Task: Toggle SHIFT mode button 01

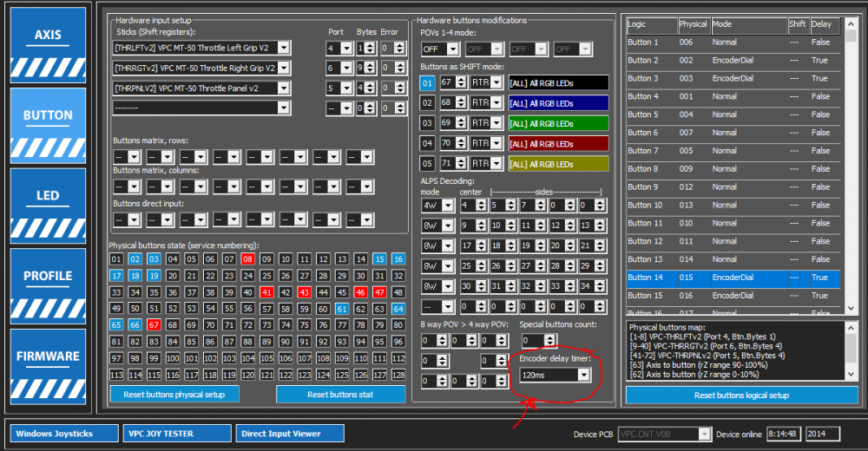Action: coord(427,83)
